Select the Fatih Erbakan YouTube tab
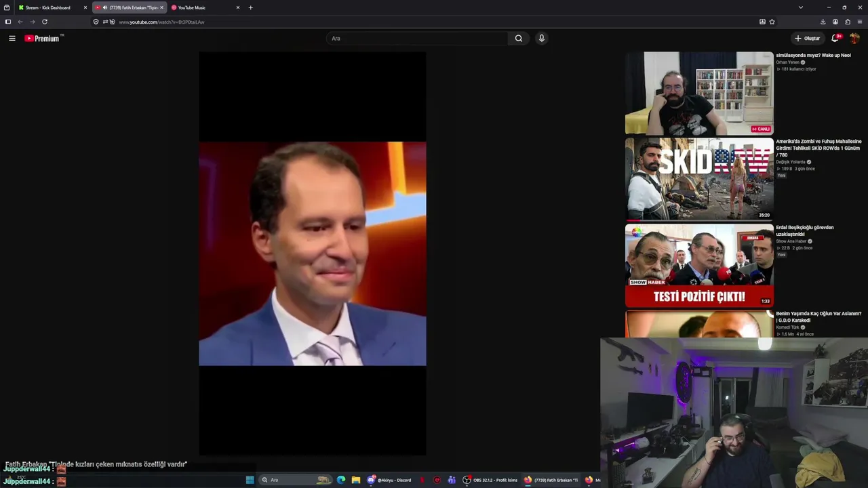Viewport: 868px width, 488px height. pos(130,7)
